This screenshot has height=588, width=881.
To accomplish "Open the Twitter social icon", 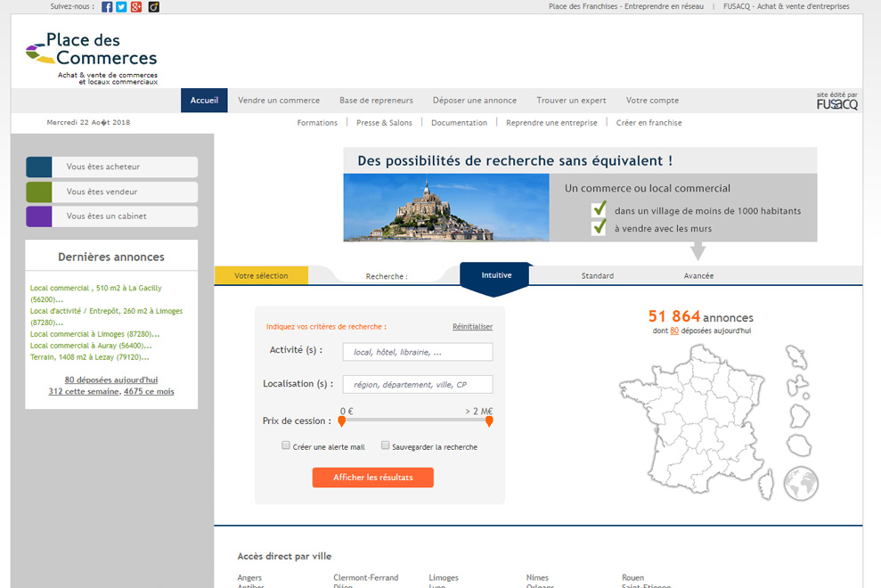I will (x=121, y=7).
